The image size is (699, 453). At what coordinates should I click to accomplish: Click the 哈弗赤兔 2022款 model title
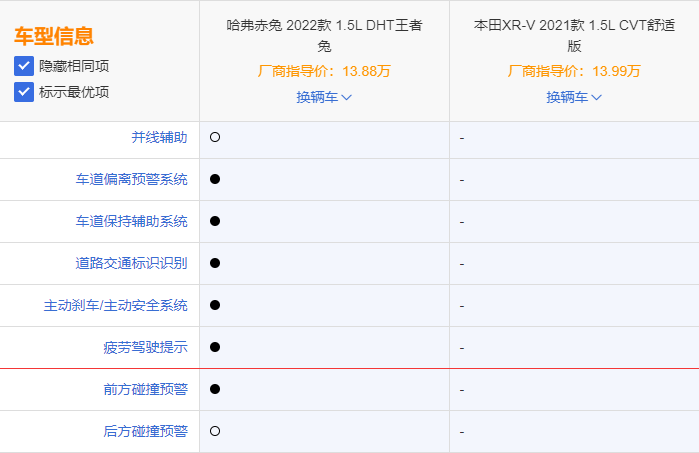tap(324, 35)
